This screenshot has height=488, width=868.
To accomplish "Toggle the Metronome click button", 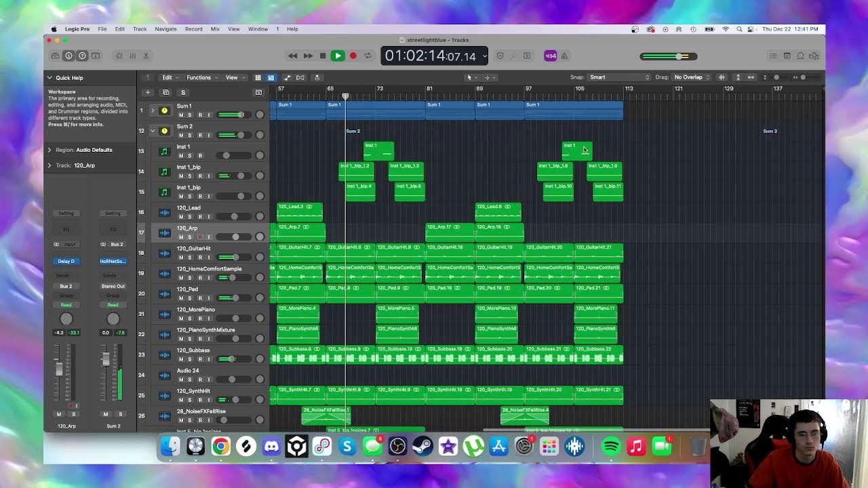I will [x=564, y=56].
